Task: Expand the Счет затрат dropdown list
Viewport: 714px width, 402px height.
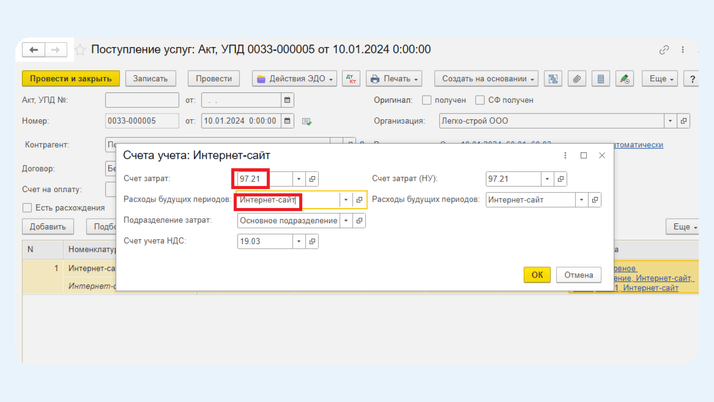Action: (x=298, y=179)
